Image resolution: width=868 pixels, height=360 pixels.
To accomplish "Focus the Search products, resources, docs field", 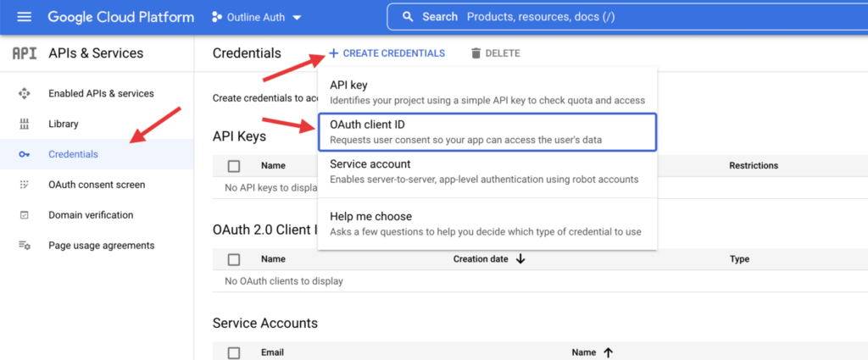I will pos(628,17).
